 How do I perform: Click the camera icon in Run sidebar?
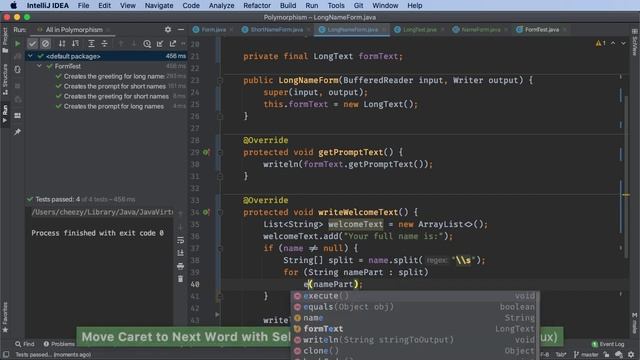coord(18,100)
